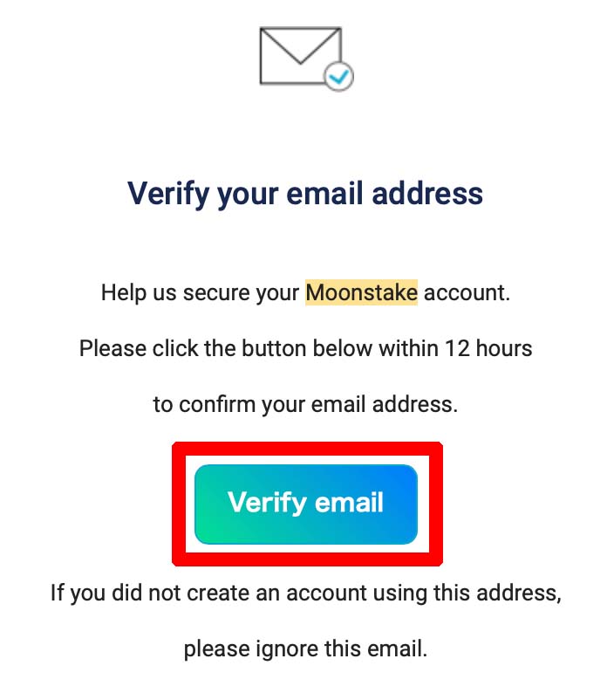This screenshot has width=607, height=700.
Task: Click the 'Please click the button below' text
Action: [x=226, y=348]
